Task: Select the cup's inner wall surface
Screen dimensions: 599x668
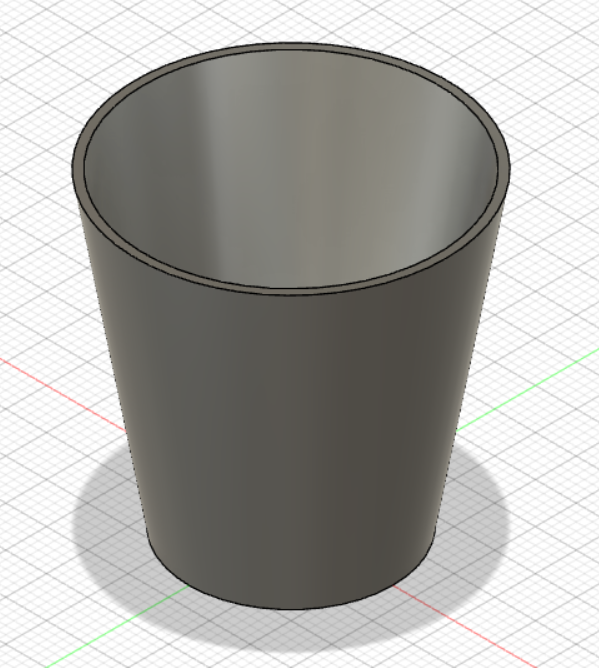Action: tap(290, 170)
